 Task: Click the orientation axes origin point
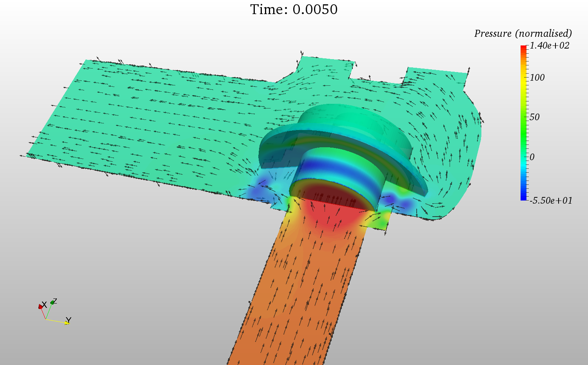point(46,319)
